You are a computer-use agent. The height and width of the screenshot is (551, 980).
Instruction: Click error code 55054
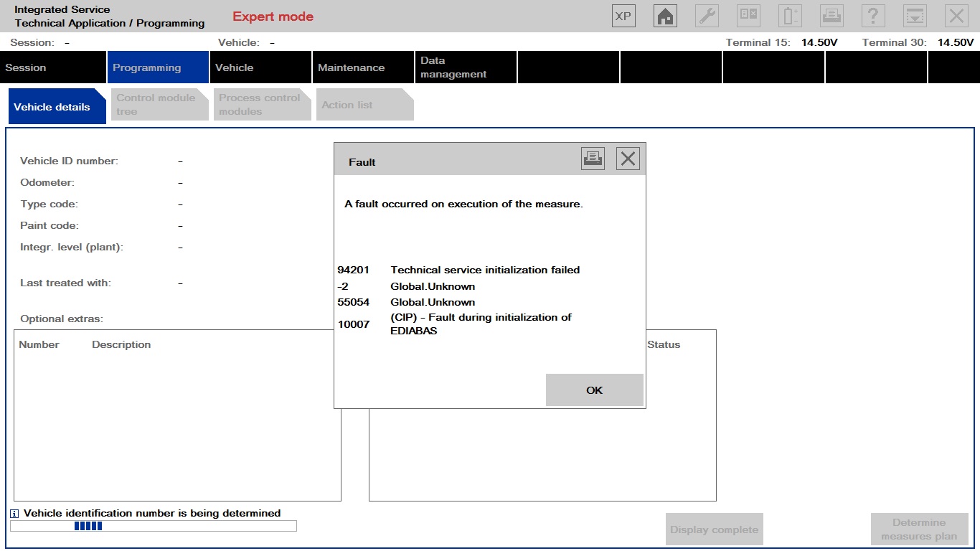(354, 302)
